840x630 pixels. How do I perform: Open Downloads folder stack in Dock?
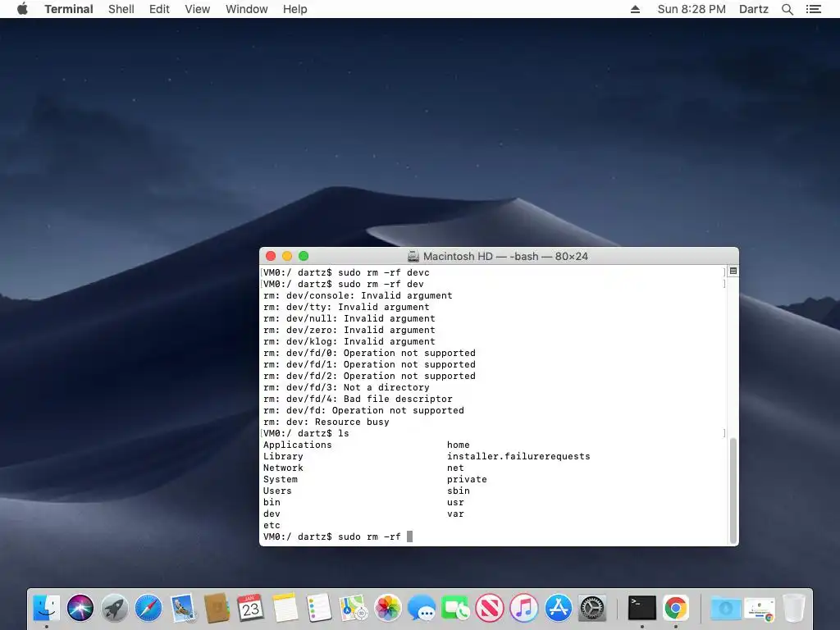point(726,608)
